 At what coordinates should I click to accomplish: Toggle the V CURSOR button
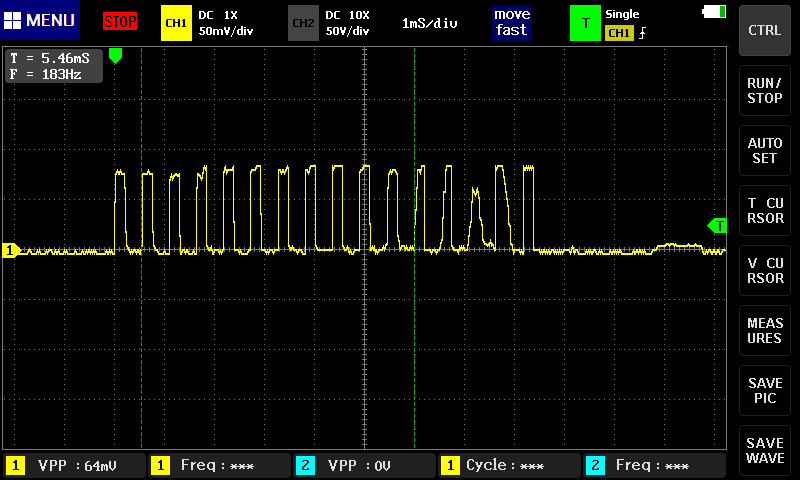(x=764, y=270)
